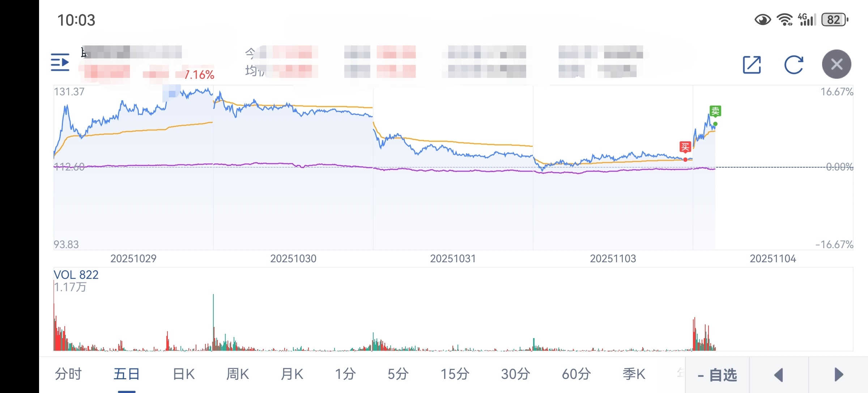Go to previous stock with left arrow

[x=779, y=375]
